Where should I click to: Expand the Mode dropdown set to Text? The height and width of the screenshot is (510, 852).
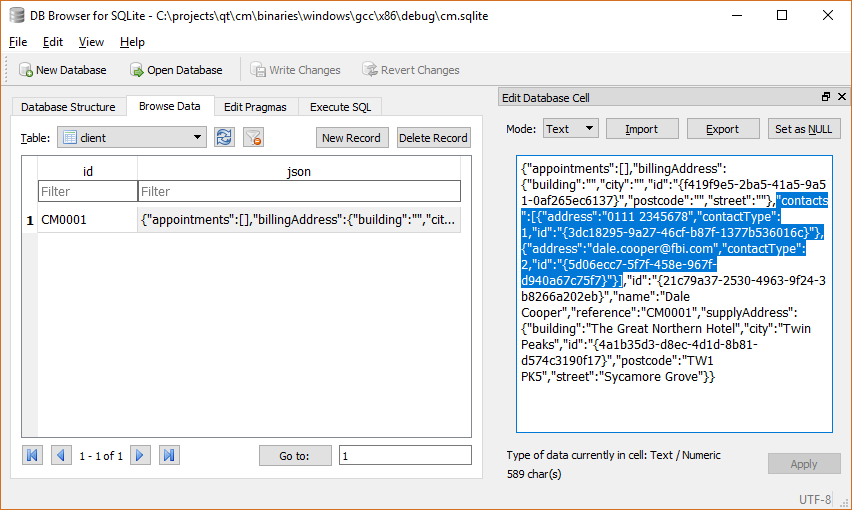coord(570,129)
